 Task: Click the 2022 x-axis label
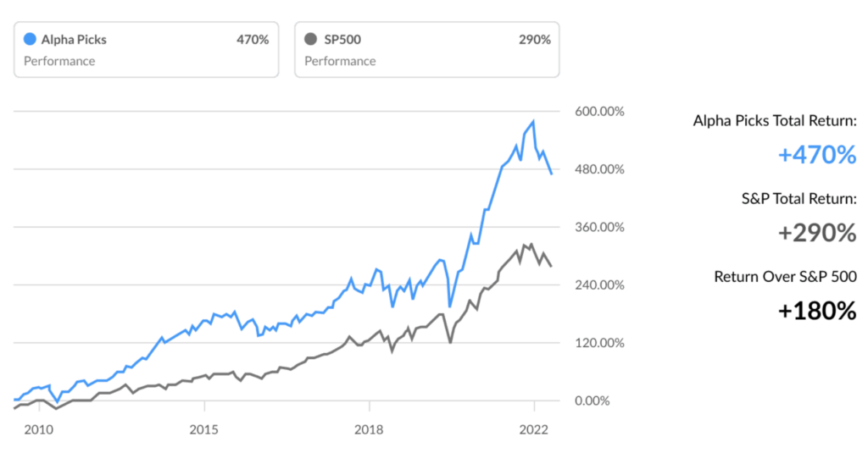pos(534,430)
